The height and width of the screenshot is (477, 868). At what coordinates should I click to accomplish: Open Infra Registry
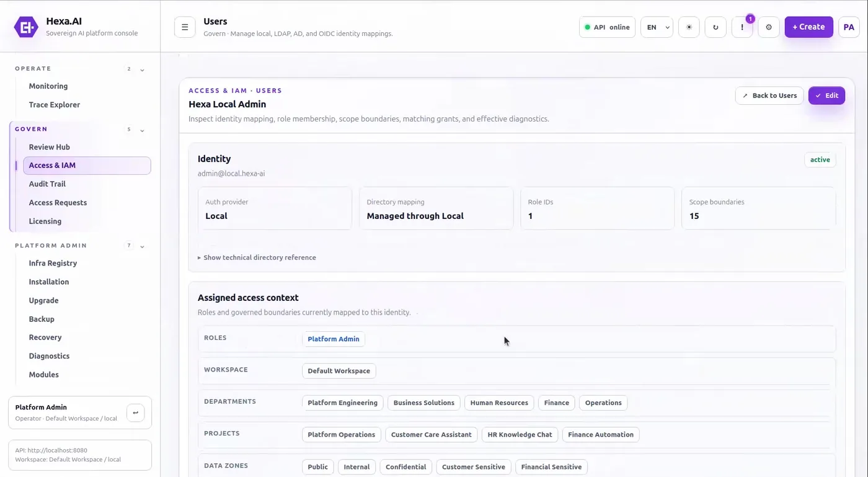coord(53,263)
